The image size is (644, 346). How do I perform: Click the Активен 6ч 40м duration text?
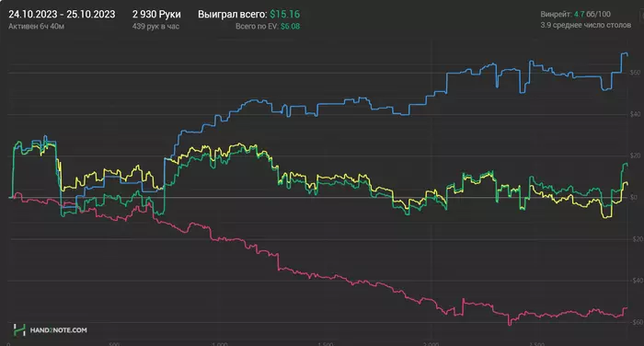(x=36, y=27)
